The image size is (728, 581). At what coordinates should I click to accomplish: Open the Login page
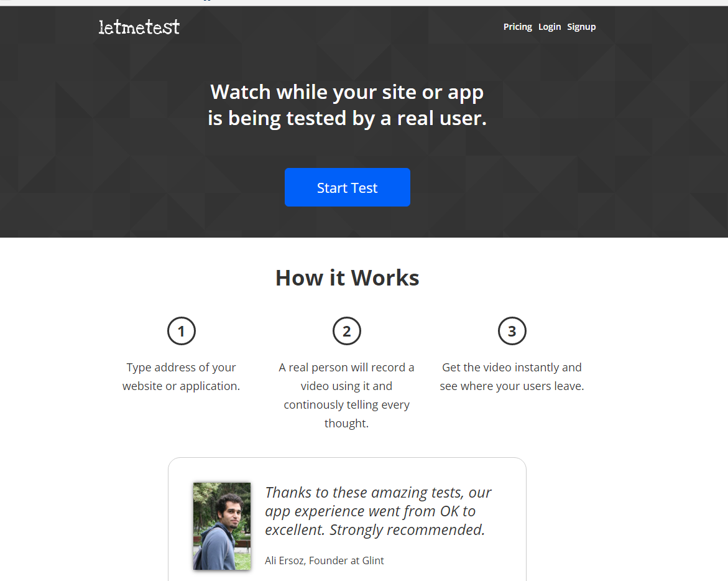pos(550,27)
